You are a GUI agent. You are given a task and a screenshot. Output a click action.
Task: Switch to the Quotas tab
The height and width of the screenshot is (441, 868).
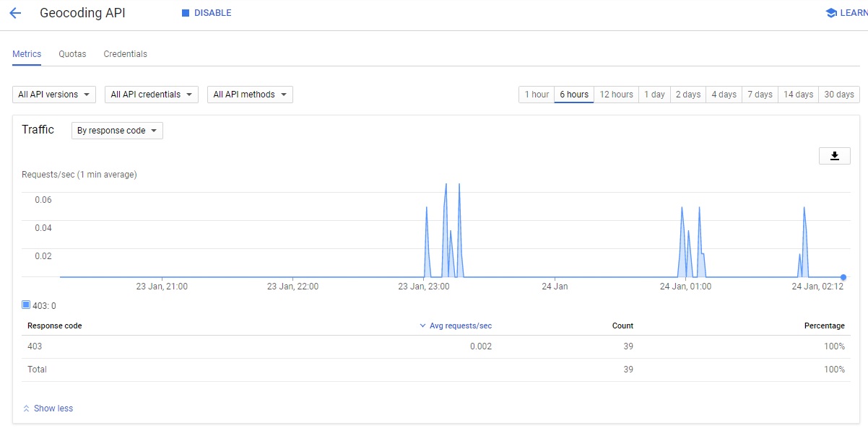click(72, 53)
